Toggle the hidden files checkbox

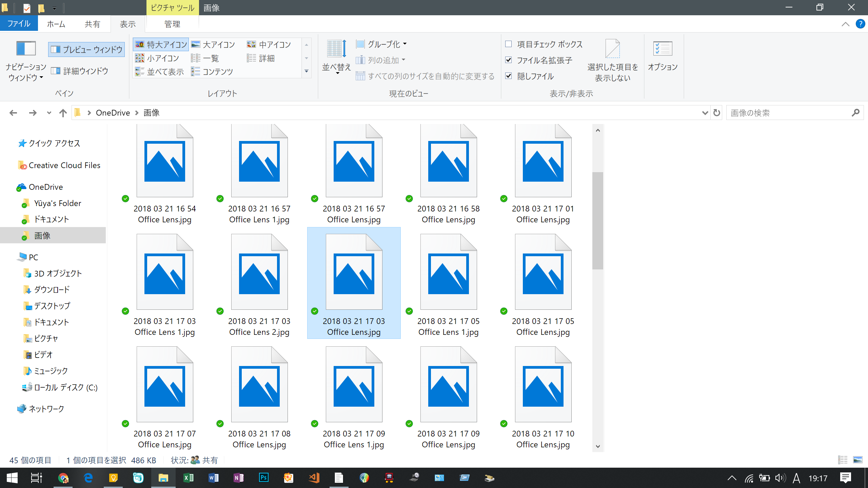[509, 76]
